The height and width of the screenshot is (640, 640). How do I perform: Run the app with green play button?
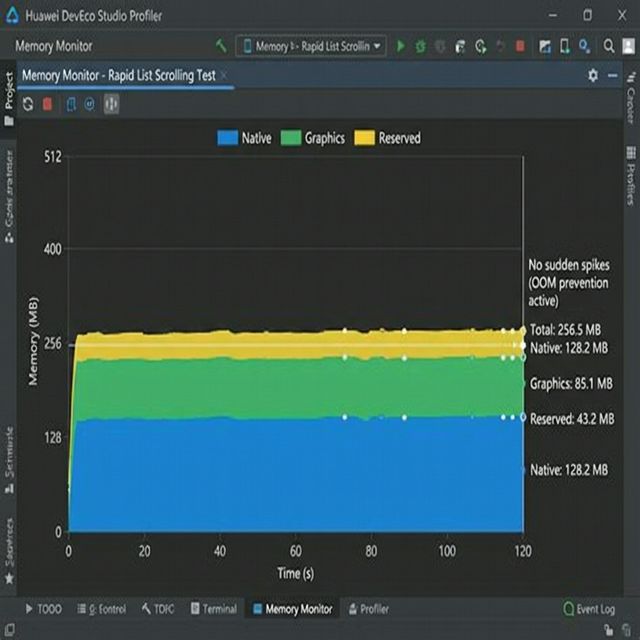tap(401, 46)
